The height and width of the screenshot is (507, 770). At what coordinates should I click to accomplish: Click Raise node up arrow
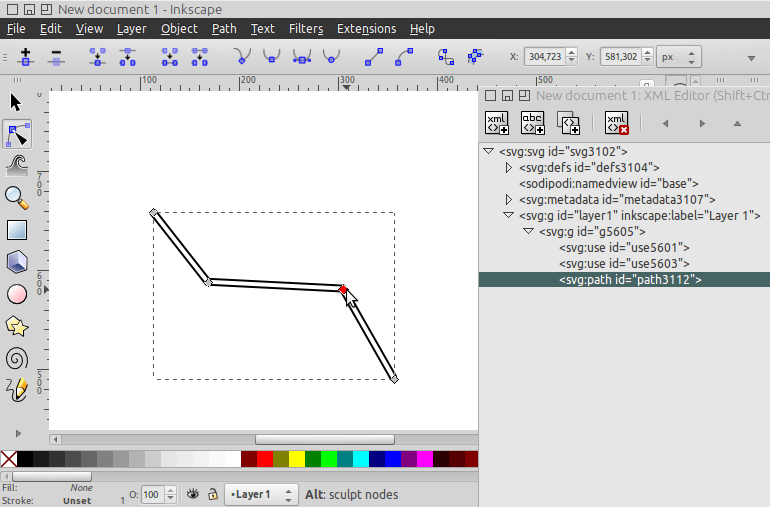click(x=737, y=123)
